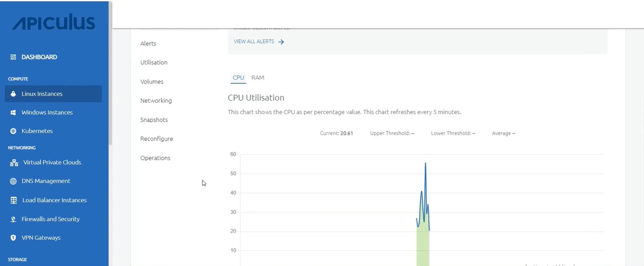Go to Load Balancer Instances
The image size is (644, 266).
(55, 200)
